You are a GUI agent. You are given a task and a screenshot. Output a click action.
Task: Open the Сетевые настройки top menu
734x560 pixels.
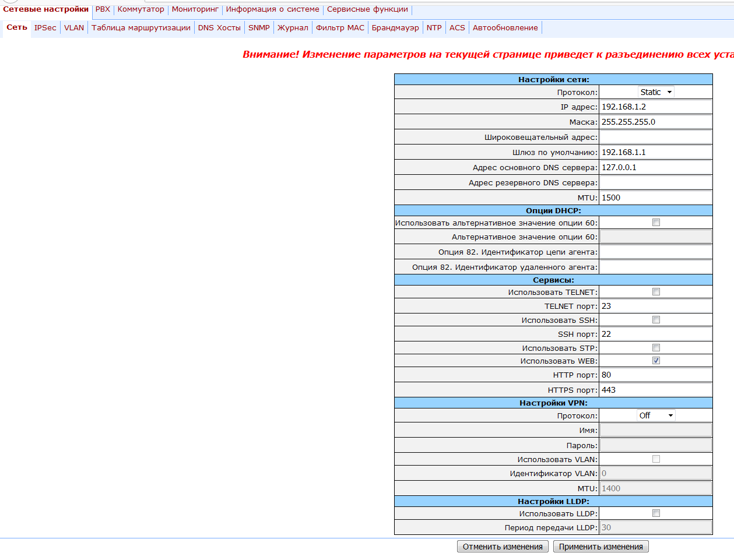click(x=45, y=9)
